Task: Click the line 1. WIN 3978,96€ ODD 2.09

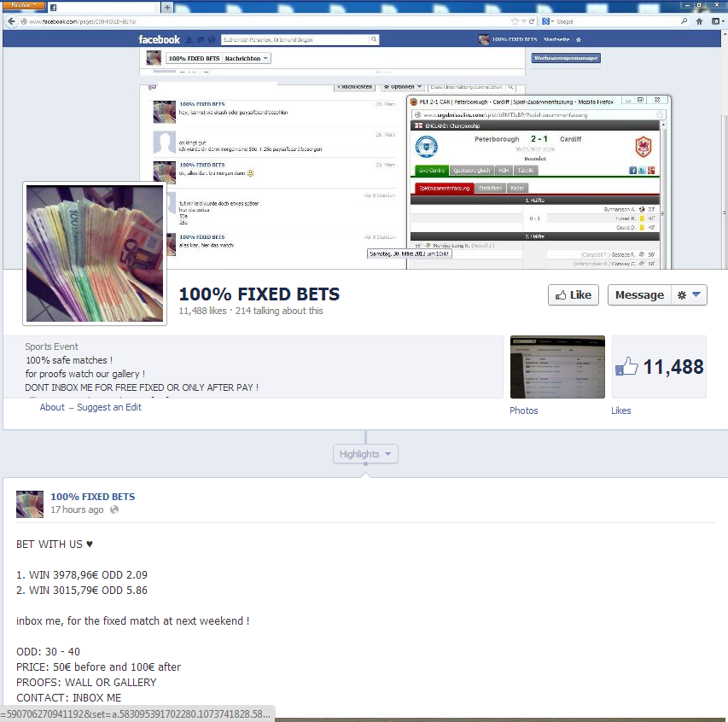Action: pos(82,575)
